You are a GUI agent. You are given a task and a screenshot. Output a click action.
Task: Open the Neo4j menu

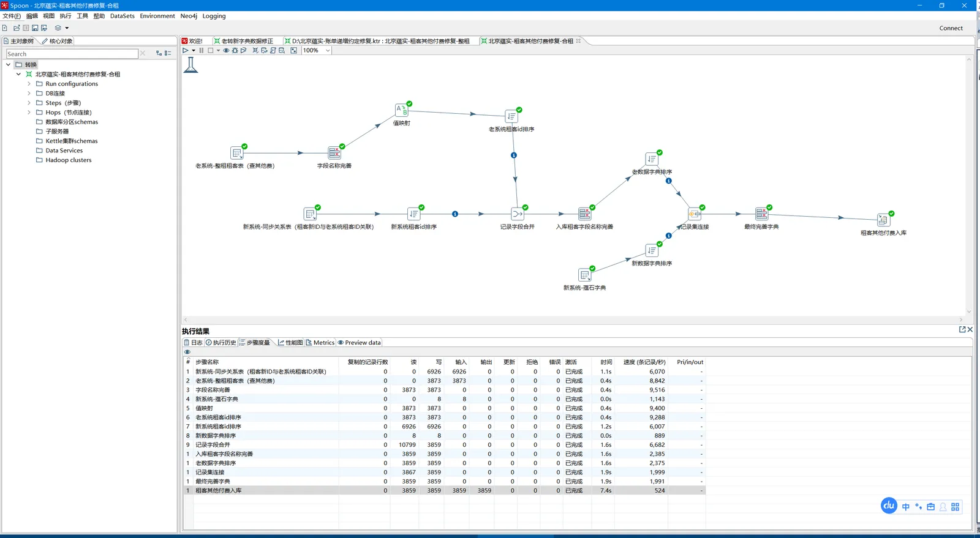[x=189, y=16]
